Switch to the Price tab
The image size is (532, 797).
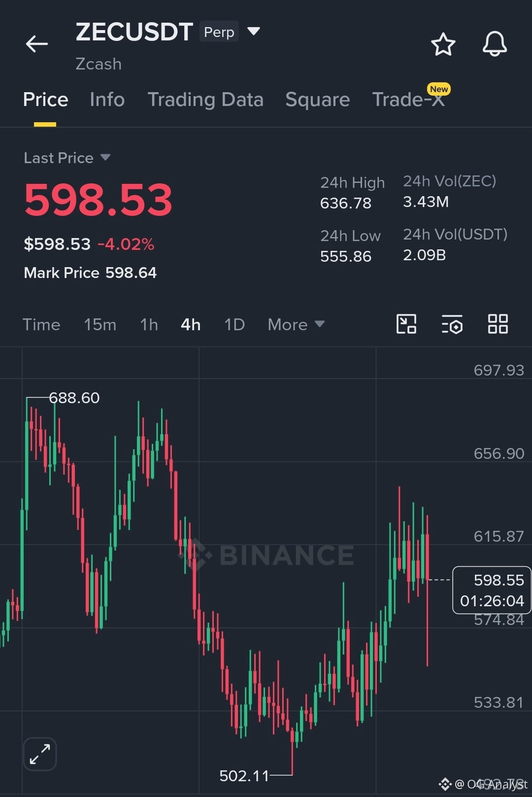click(45, 100)
